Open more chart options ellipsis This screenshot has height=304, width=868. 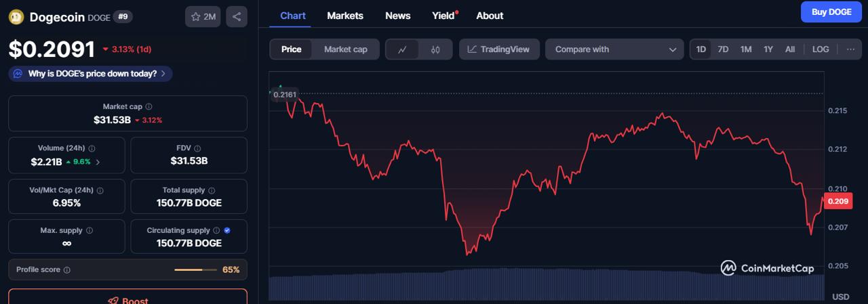[850, 49]
